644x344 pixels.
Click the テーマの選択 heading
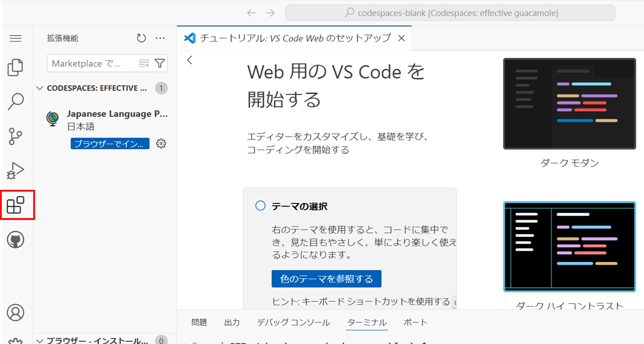tap(299, 206)
